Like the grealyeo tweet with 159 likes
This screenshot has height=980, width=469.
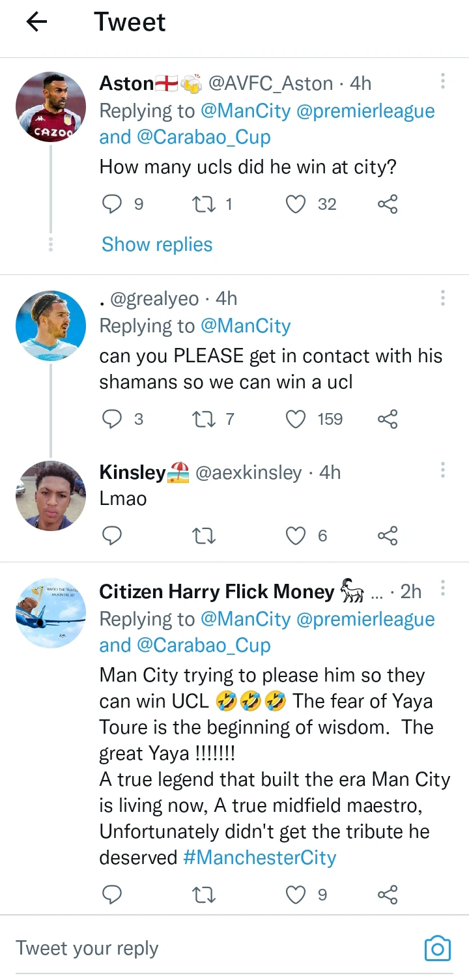(296, 419)
